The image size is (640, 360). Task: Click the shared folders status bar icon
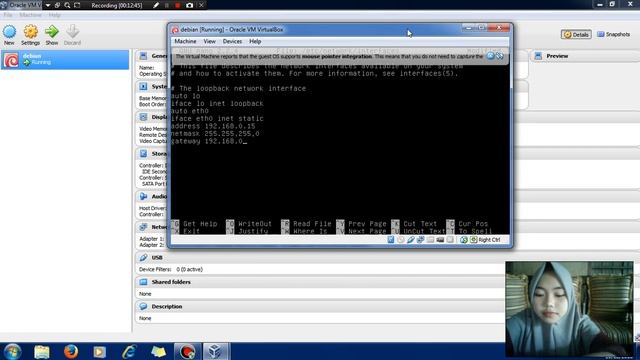click(430, 240)
